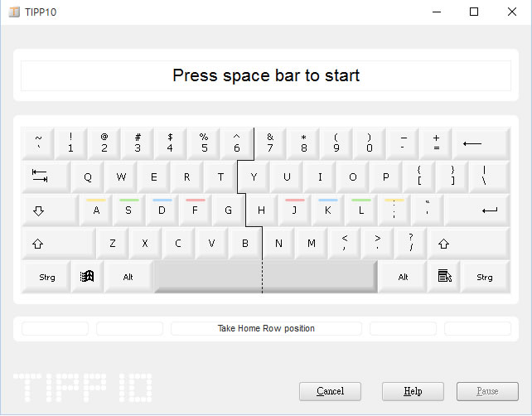Click the G key
532x416 pixels.
[229, 210]
